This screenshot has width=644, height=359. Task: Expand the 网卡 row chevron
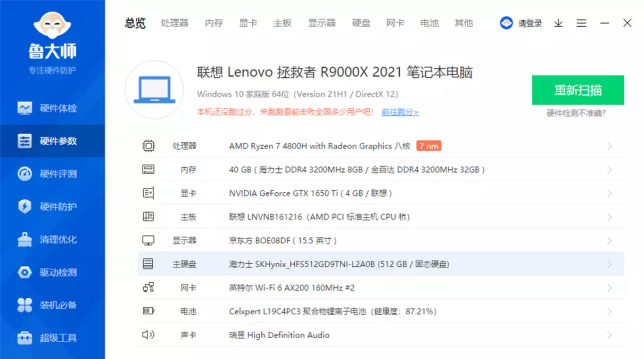[x=609, y=288]
